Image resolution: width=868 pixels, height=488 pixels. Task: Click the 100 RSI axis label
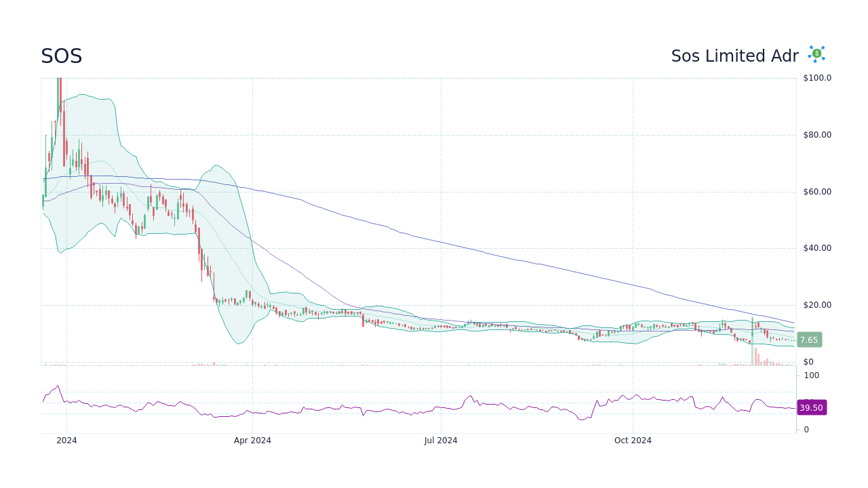(x=812, y=375)
